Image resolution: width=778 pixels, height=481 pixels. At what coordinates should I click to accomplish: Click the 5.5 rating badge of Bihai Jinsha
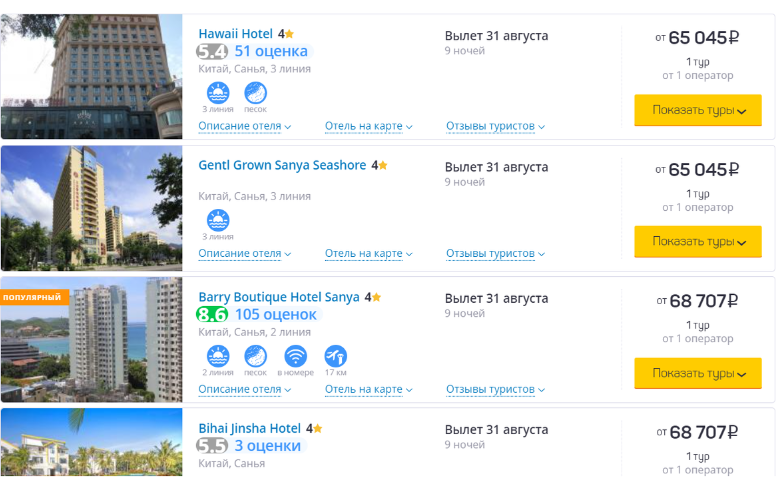(x=212, y=446)
